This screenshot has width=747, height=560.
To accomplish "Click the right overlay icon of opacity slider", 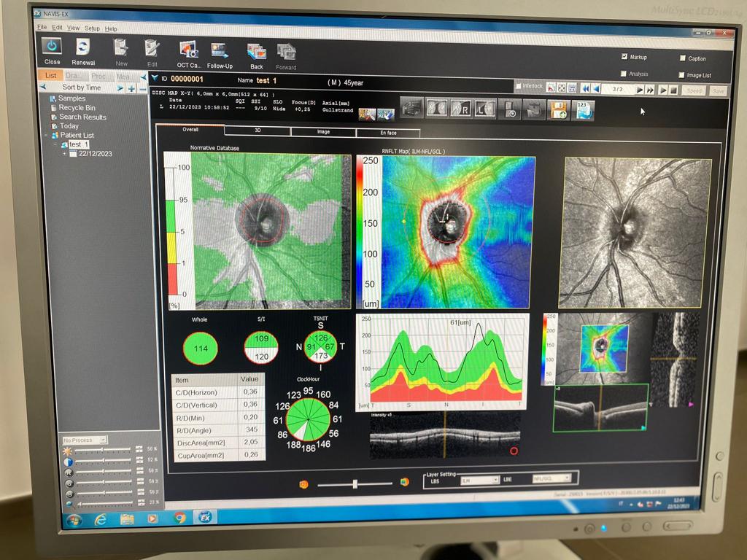I will tap(404, 482).
